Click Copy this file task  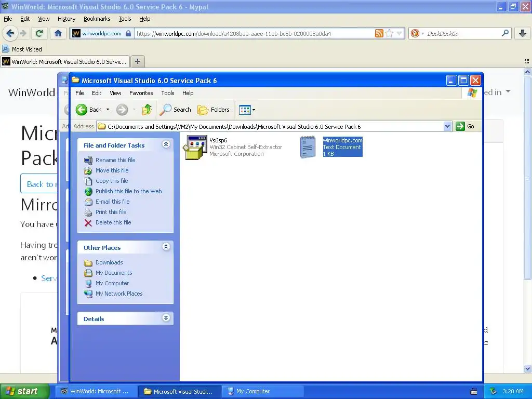[112, 181]
